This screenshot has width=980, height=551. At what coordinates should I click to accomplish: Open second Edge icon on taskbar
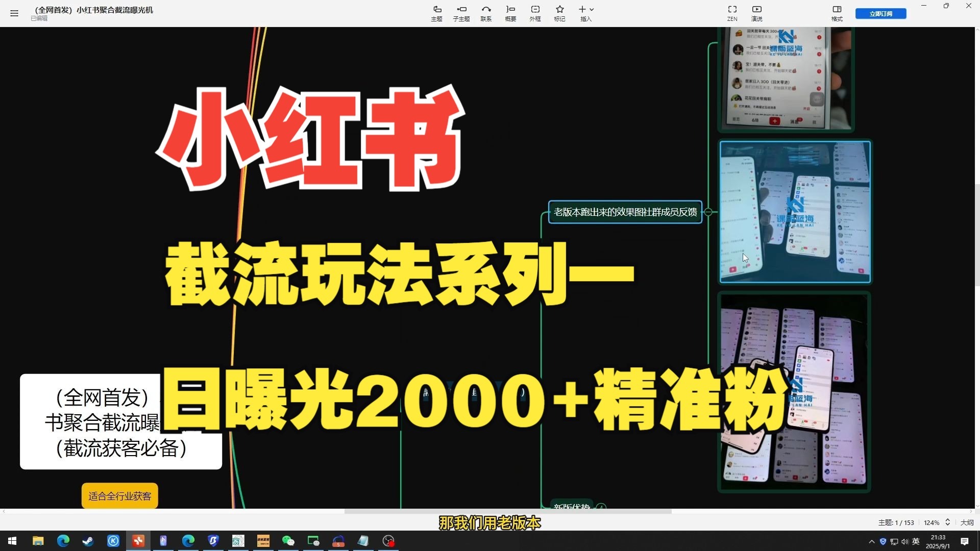pyautogui.click(x=188, y=541)
